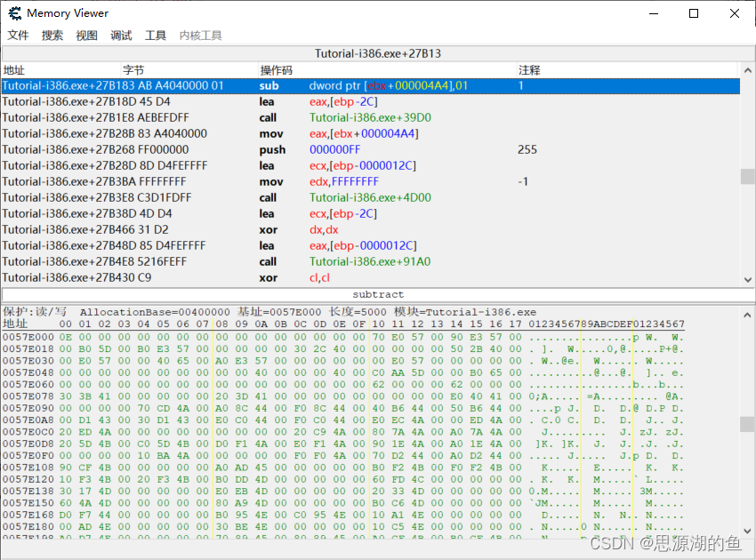This screenshot has height=560, width=756.
Task: Click hex row address 0057E150
Action: tap(28, 503)
